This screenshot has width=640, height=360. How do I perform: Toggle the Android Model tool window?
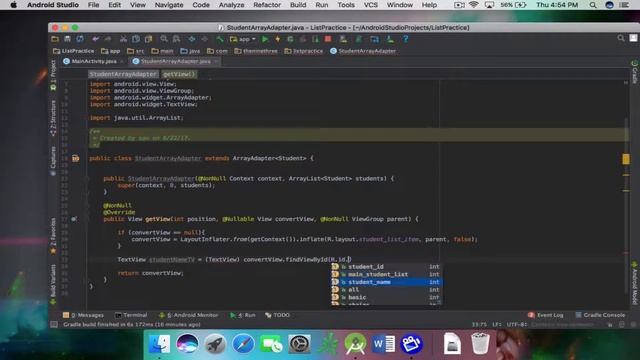tap(634, 283)
